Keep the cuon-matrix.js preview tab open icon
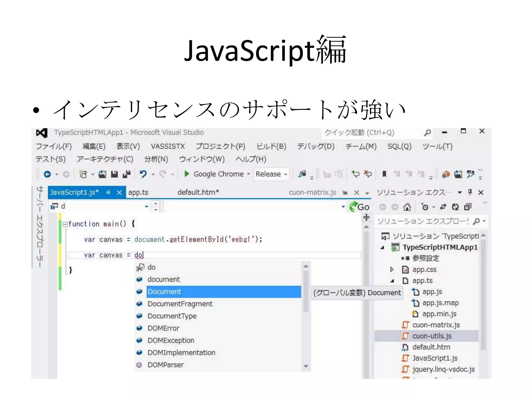 coord(345,192)
